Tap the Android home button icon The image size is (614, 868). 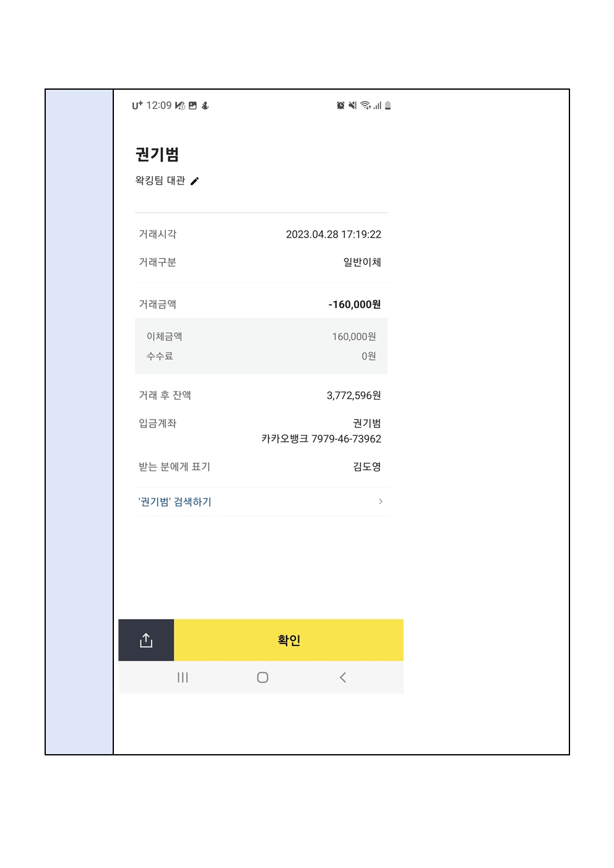coord(262,677)
